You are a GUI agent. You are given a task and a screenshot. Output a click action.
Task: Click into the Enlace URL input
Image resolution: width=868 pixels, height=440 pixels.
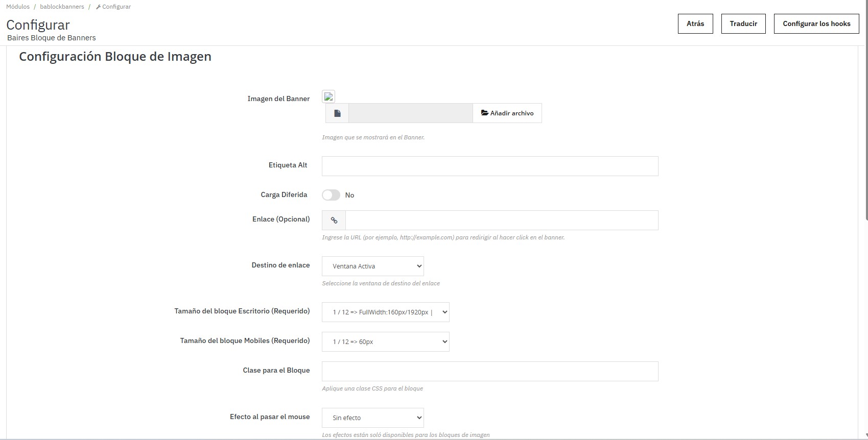[x=502, y=221]
